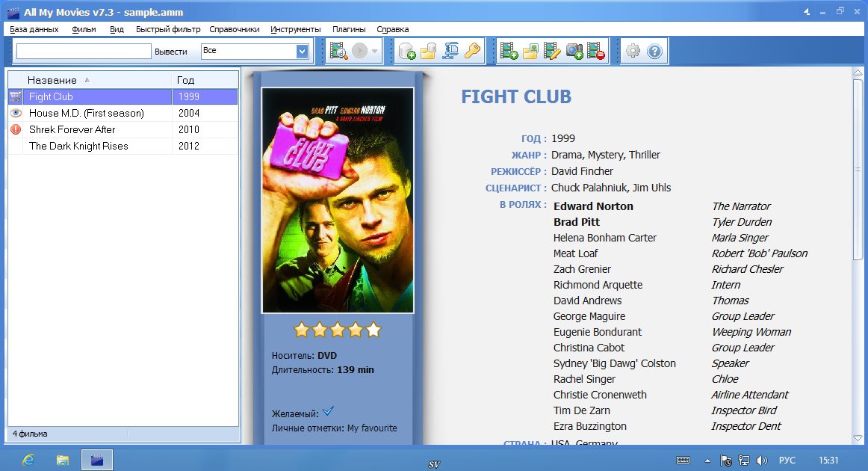Open help with the question mark icon
Screen dimensions: 868x471
point(654,51)
